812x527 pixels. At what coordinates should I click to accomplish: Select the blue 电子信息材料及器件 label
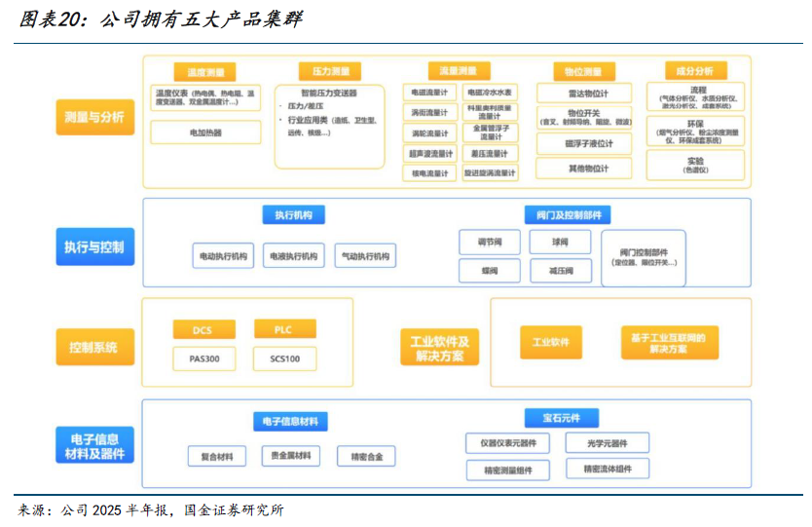[94, 445]
